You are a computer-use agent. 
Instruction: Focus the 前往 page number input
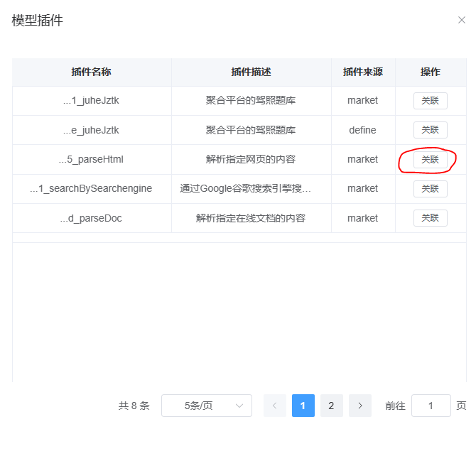click(x=431, y=406)
